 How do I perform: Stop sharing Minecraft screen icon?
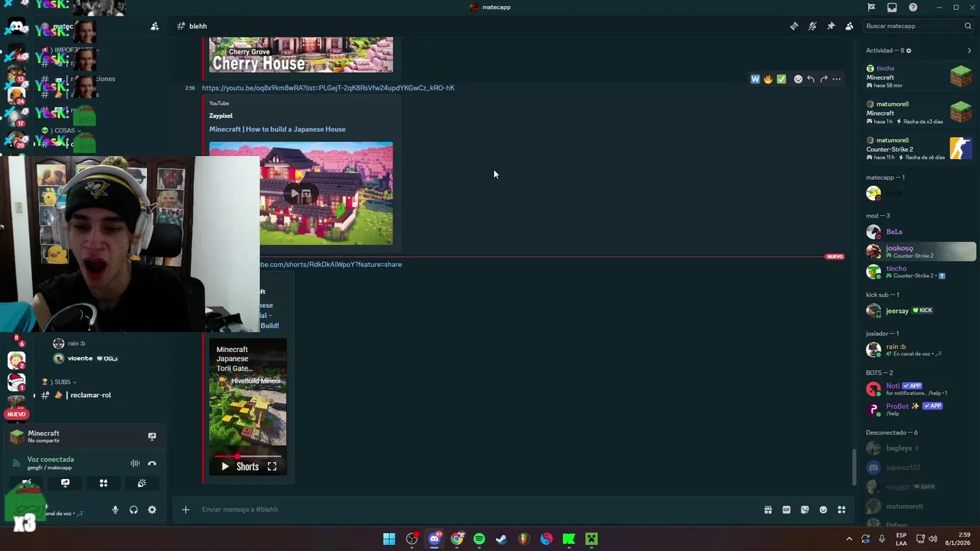point(152,436)
